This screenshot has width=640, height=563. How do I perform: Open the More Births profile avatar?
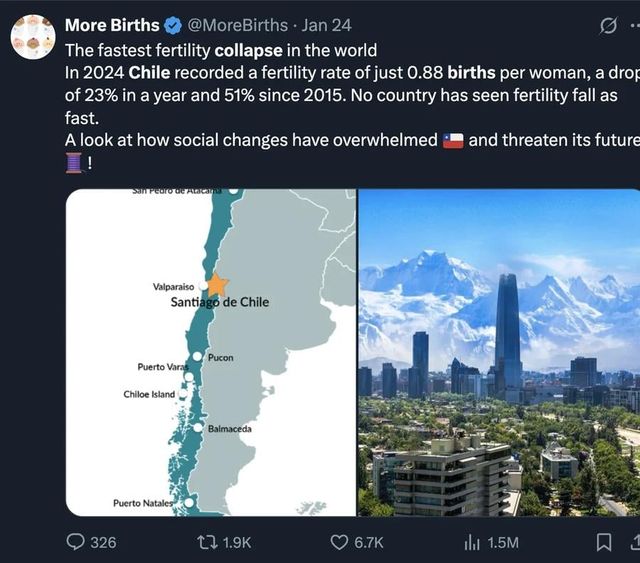pos(33,37)
